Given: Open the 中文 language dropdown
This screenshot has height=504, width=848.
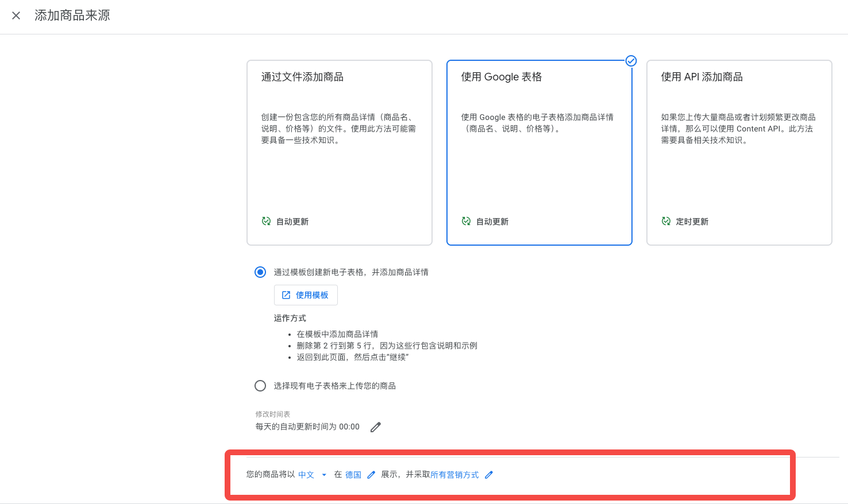Looking at the screenshot, I should click(306, 475).
